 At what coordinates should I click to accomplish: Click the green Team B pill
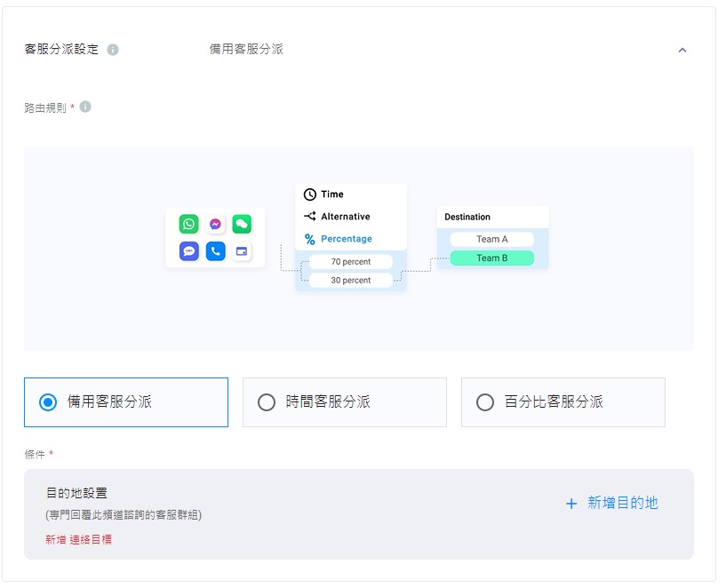click(x=492, y=258)
